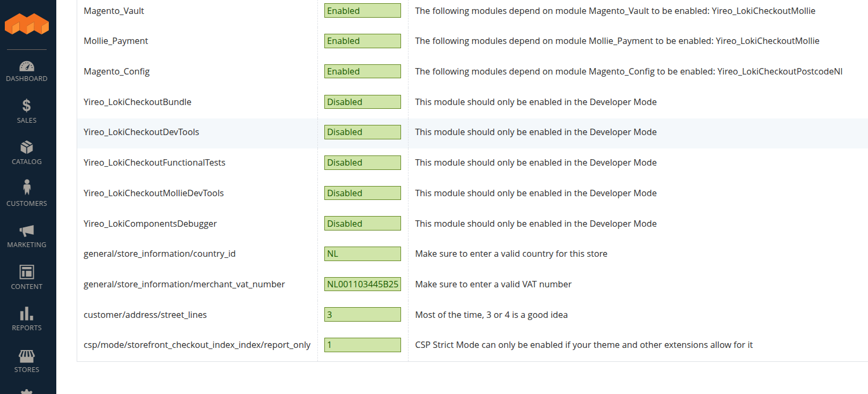Select the Yireo_LokiCheckoutBundle module name
Viewport: 868px width, 394px height.
tap(137, 102)
